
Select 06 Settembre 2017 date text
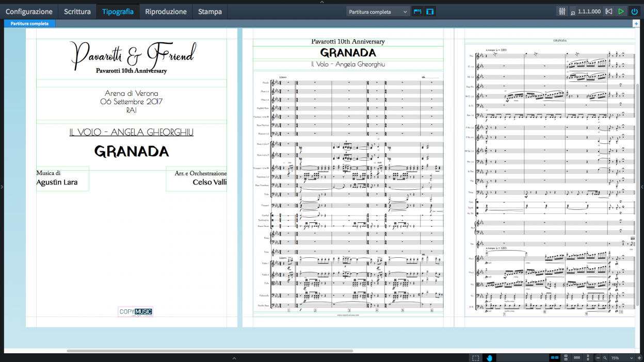[x=132, y=102]
